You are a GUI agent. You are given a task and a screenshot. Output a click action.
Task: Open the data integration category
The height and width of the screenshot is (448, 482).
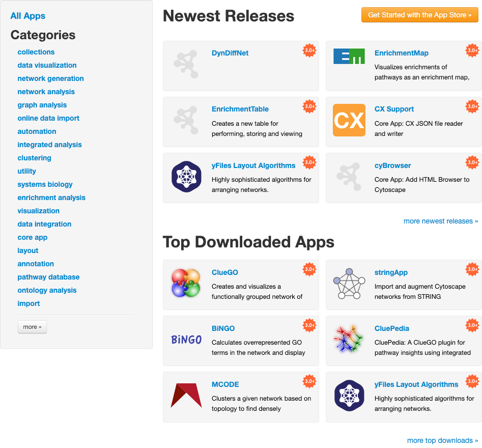[45, 224]
